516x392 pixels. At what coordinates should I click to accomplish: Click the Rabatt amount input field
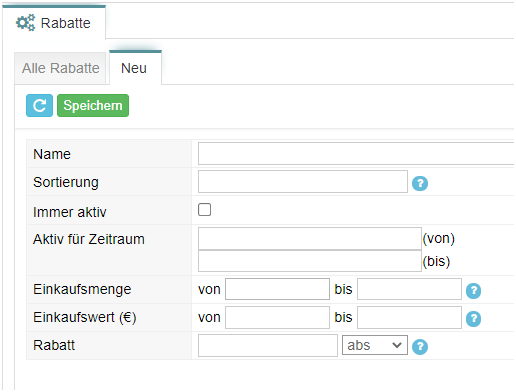point(268,345)
